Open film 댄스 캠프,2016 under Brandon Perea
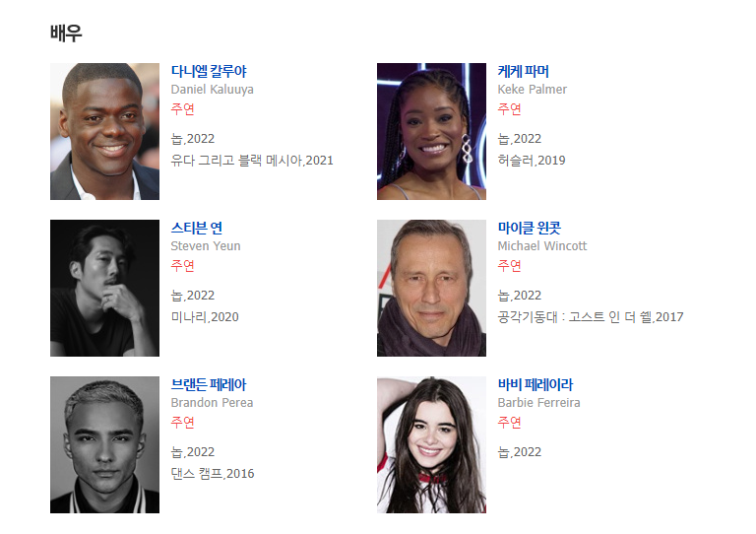The image size is (756, 534). tap(213, 474)
